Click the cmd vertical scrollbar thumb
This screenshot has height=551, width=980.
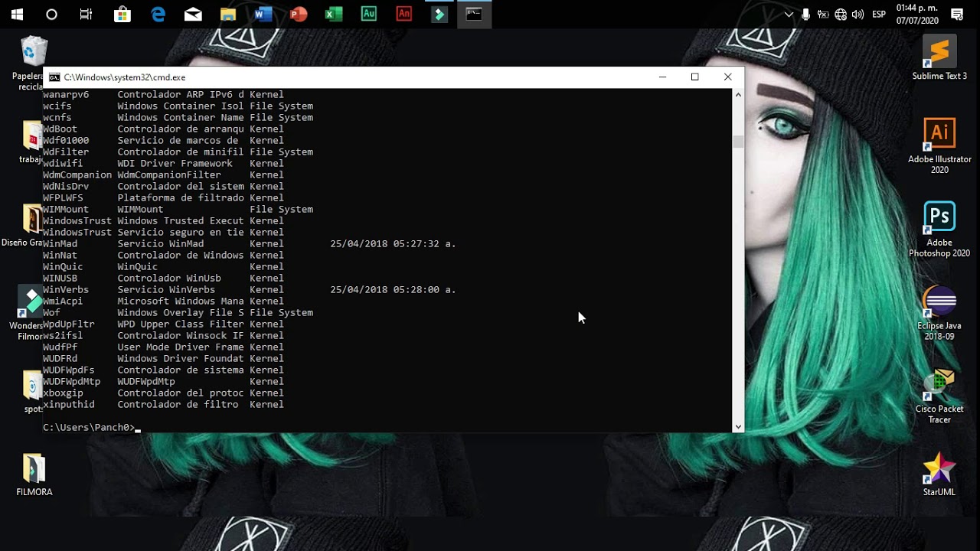(738, 142)
